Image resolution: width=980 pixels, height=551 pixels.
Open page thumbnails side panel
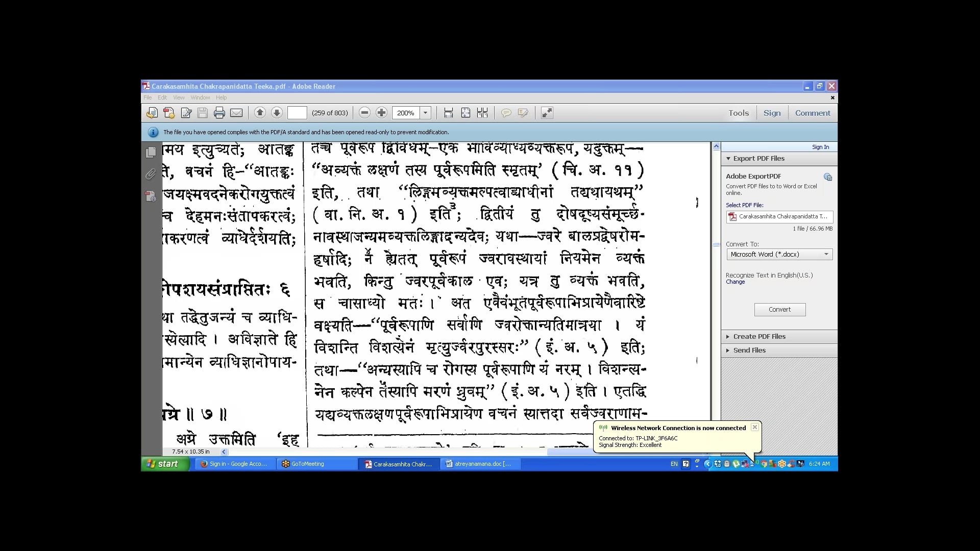(x=151, y=152)
